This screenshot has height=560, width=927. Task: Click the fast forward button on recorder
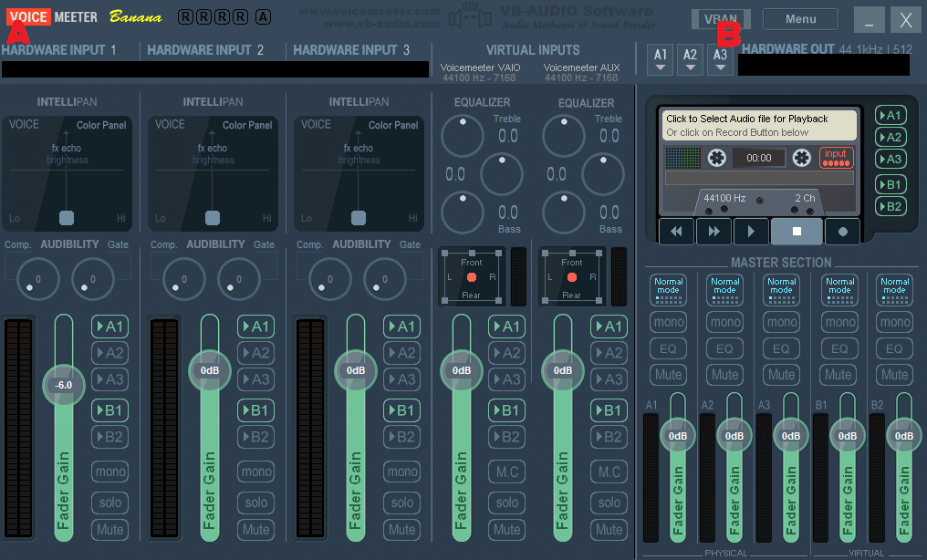[x=713, y=232]
